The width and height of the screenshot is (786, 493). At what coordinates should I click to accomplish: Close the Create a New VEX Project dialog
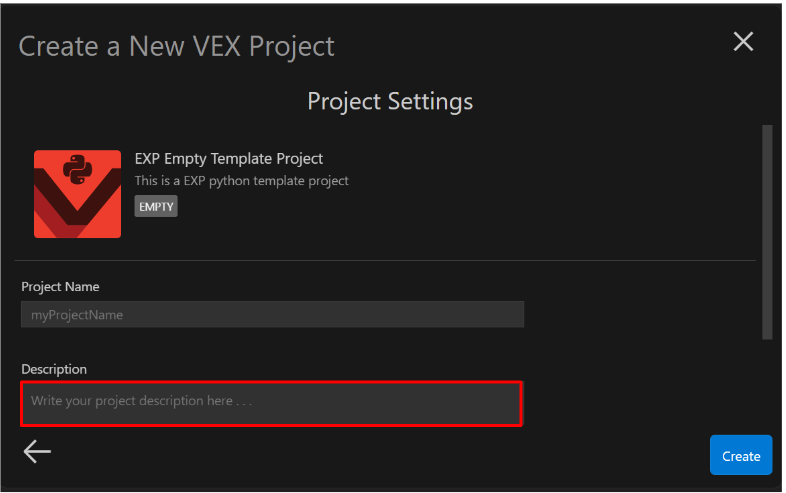(x=743, y=41)
